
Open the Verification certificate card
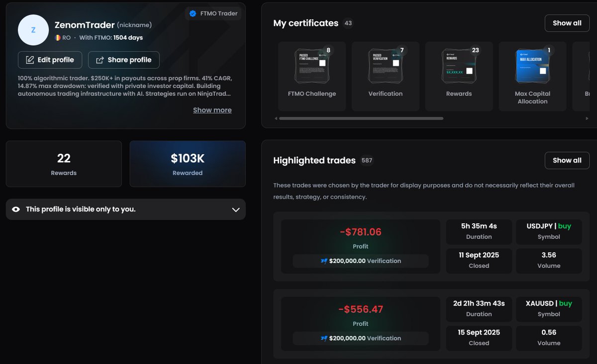click(386, 76)
